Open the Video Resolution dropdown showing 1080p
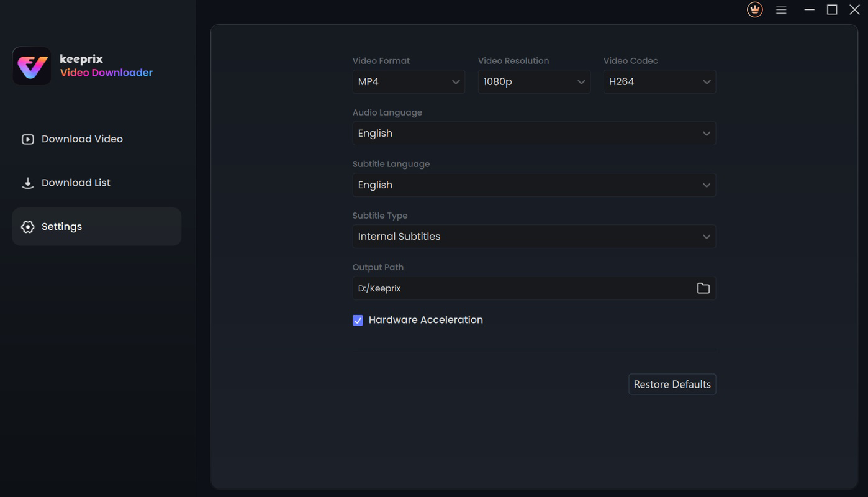The image size is (868, 497). pyautogui.click(x=533, y=81)
